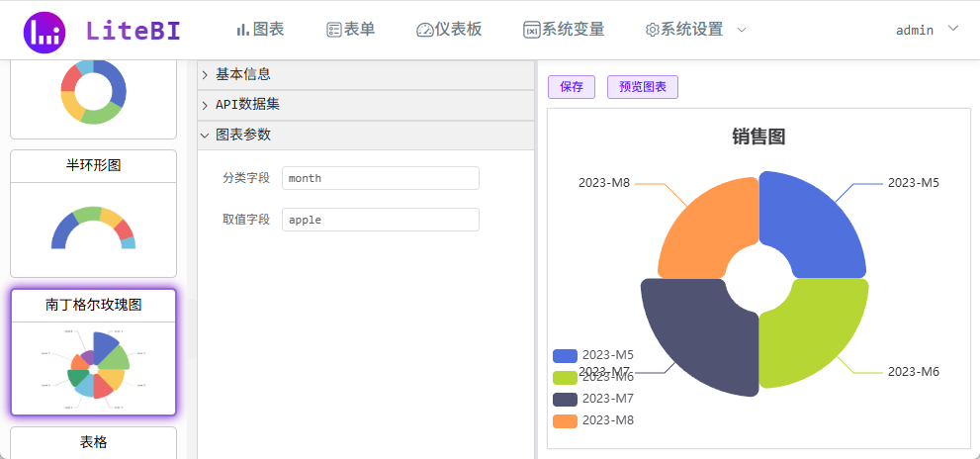Viewport: 980px width, 459px height.
Task: Click the gauge icon beside 仪表板
Action: tap(425, 30)
